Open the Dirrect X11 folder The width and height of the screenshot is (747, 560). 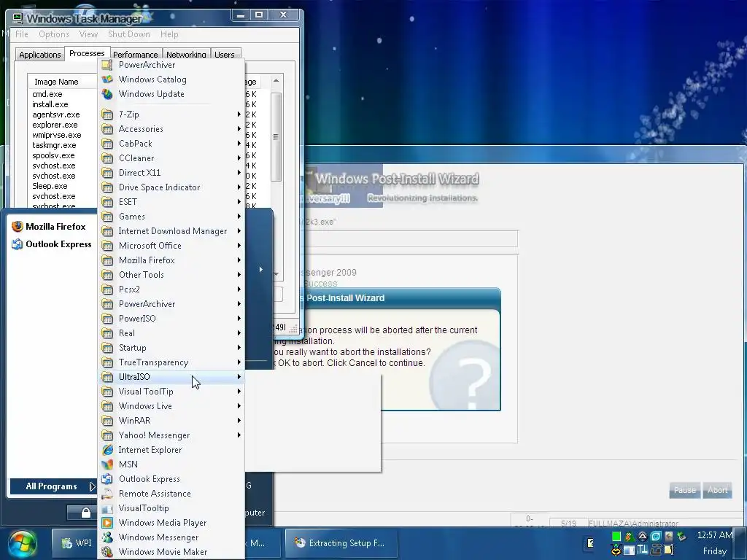pos(171,173)
